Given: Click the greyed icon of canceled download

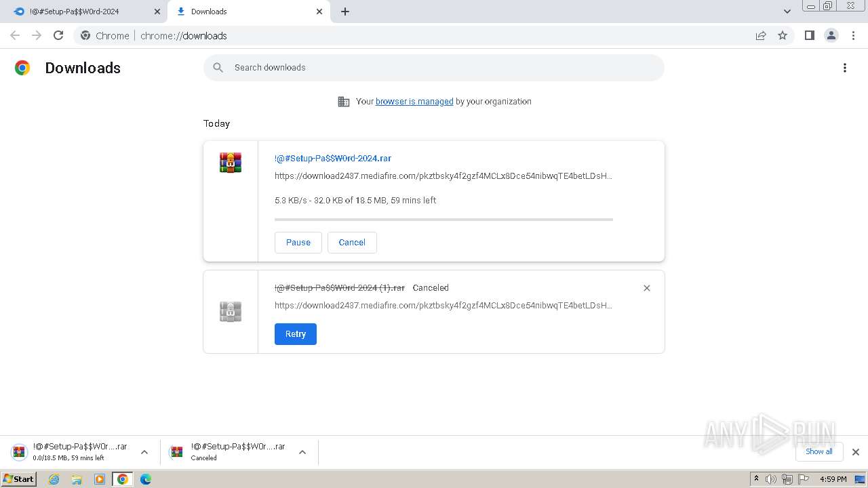Looking at the screenshot, I should (231, 312).
